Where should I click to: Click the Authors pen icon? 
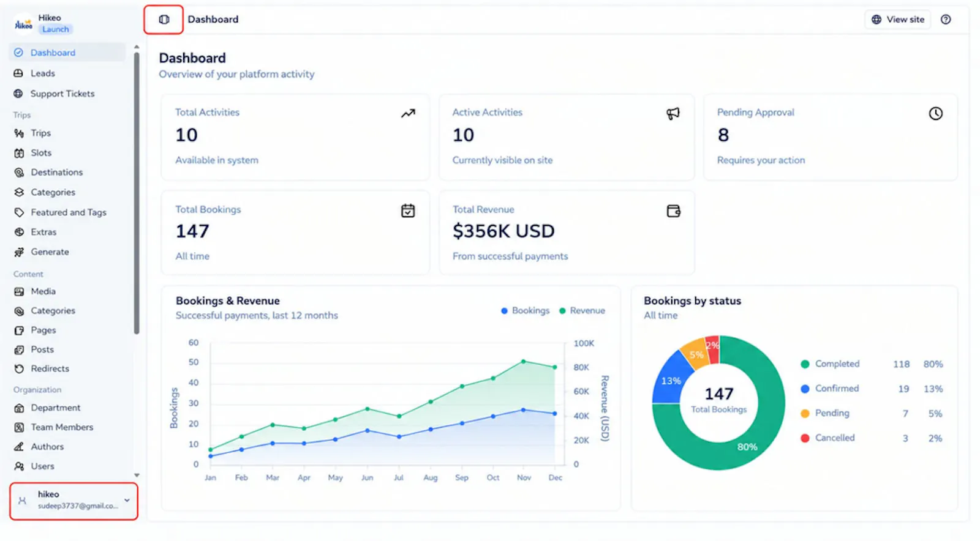19,447
